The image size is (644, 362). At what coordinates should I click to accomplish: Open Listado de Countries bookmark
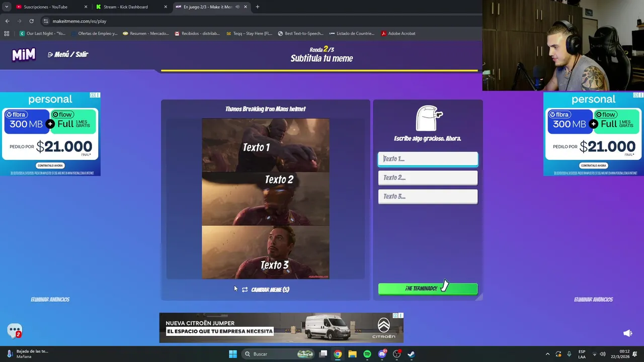click(x=352, y=34)
